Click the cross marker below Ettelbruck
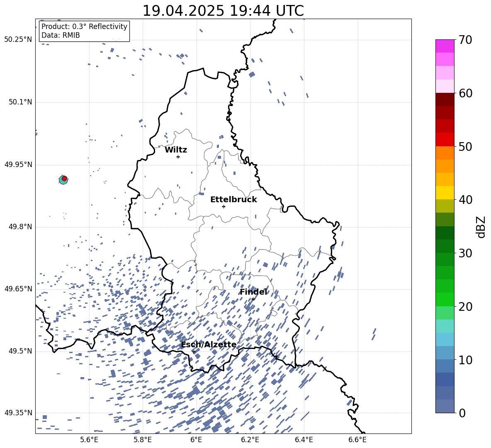This screenshot has width=491, height=448. [224, 206]
